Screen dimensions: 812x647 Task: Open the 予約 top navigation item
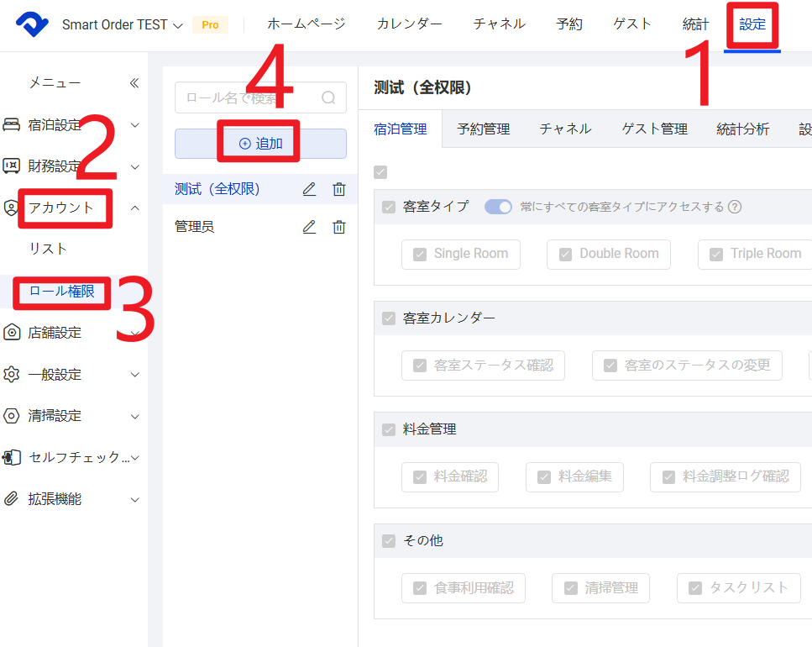point(569,24)
